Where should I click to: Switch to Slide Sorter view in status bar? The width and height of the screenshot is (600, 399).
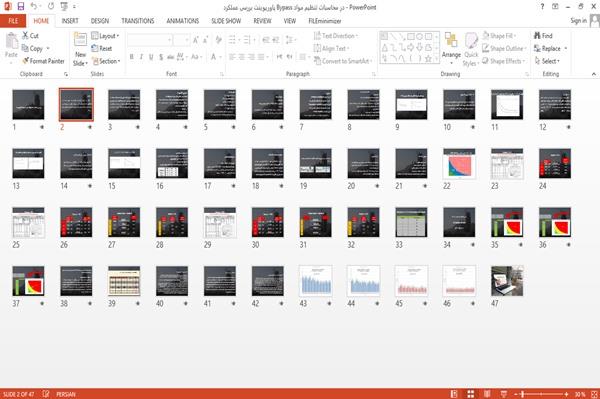tap(471, 394)
